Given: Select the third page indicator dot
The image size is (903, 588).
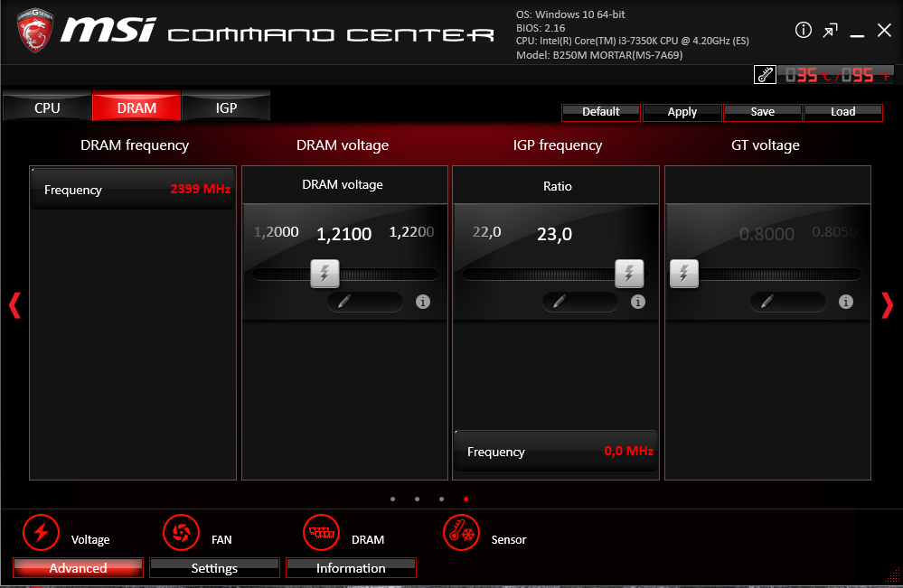Looking at the screenshot, I should click(x=441, y=499).
